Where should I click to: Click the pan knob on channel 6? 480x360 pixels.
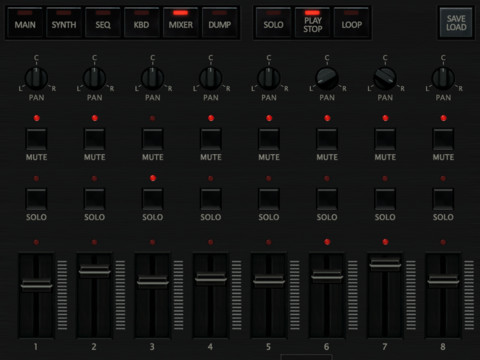(327, 78)
